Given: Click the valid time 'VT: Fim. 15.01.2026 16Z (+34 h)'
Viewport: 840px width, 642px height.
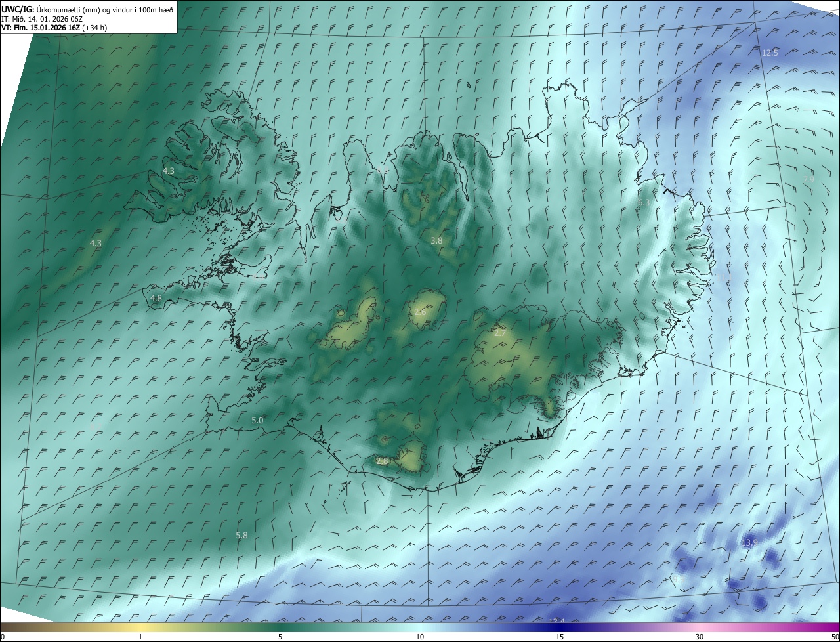Looking at the screenshot, I should [x=54, y=27].
